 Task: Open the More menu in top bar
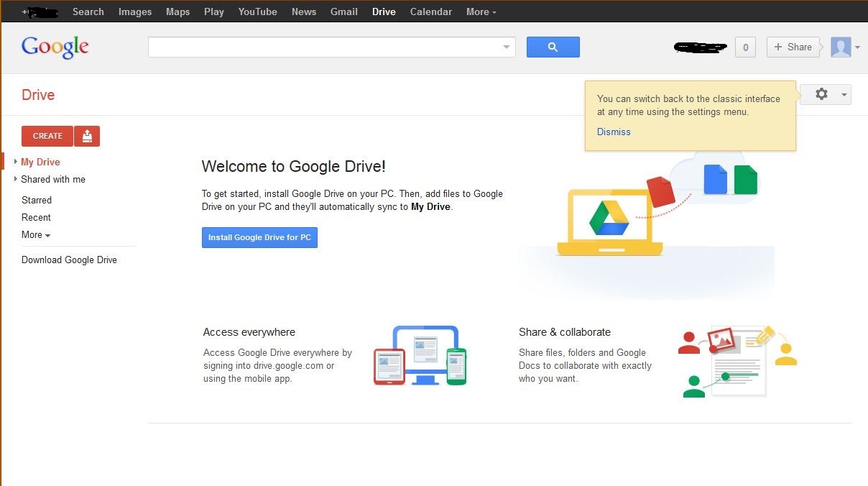[x=481, y=12]
